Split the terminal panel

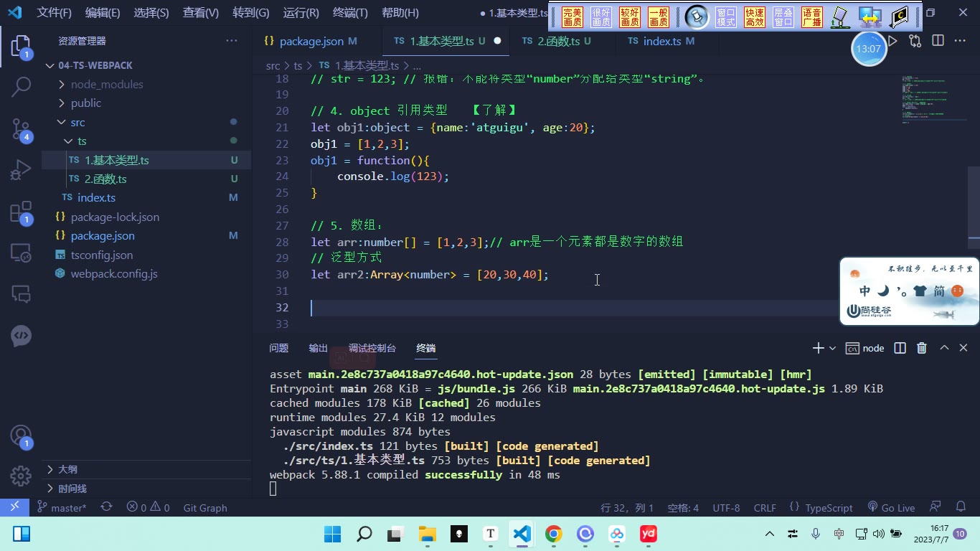pos(900,348)
